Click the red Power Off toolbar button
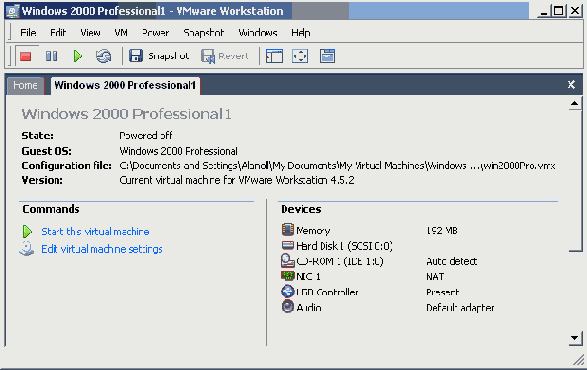587x370 pixels. [26, 56]
